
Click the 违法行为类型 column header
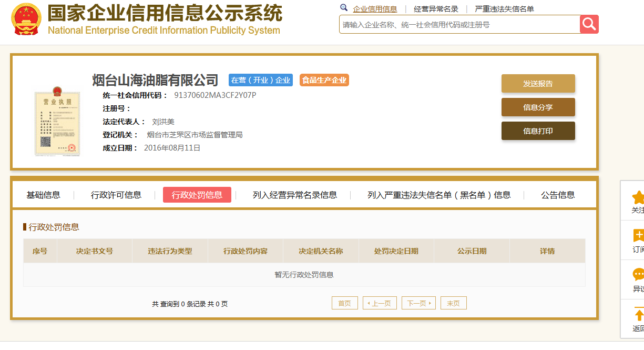[170, 251]
